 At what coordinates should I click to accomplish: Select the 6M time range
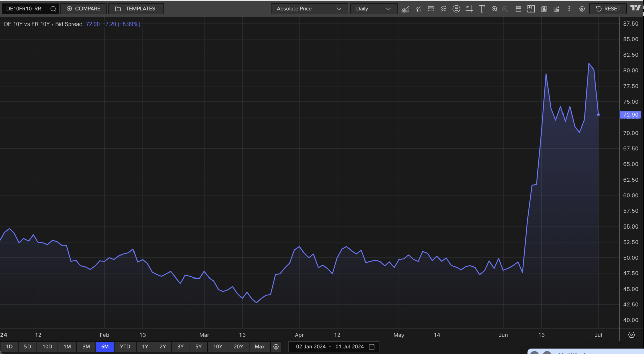click(x=105, y=346)
